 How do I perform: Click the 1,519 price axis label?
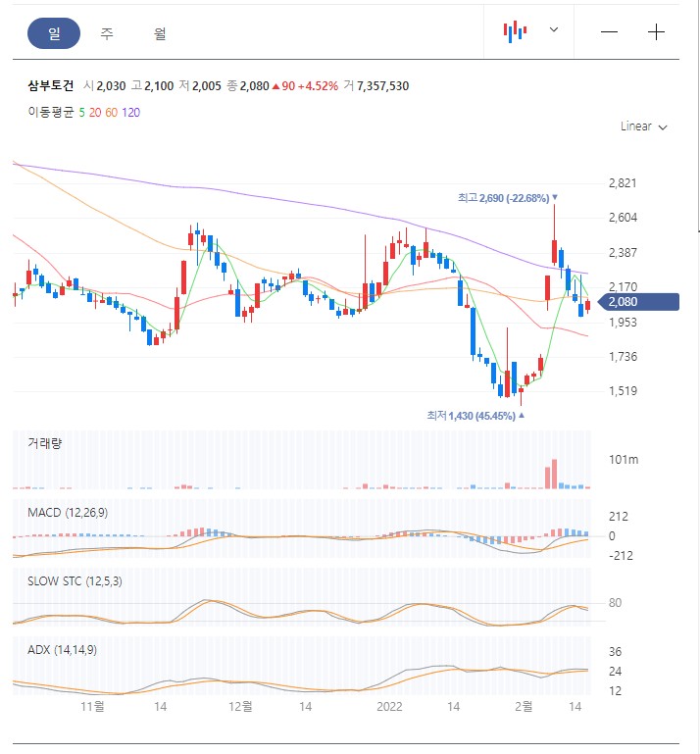623,391
